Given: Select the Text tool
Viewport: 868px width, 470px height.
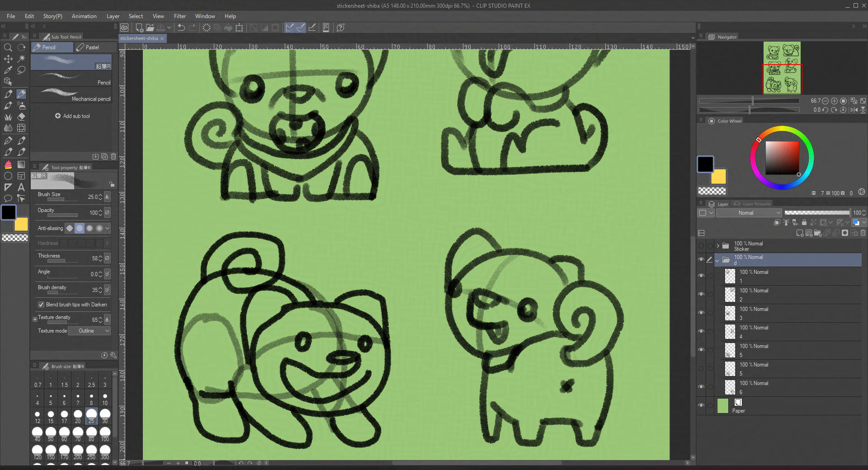Looking at the screenshot, I should click(21, 187).
